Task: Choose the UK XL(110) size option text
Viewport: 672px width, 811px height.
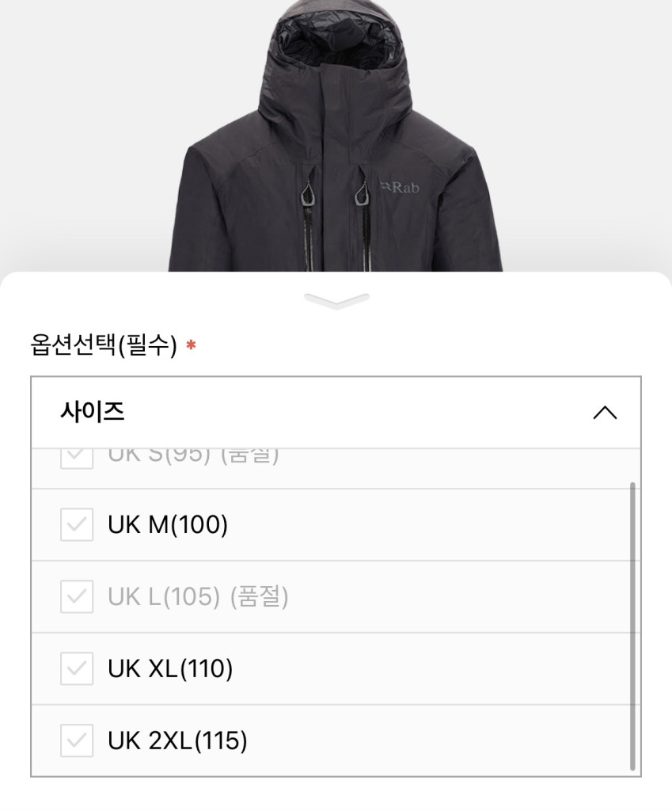Action: pyautogui.click(x=170, y=669)
